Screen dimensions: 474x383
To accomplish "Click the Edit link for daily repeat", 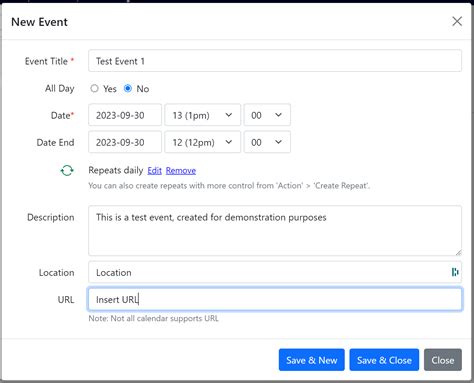I will click(154, 171).
